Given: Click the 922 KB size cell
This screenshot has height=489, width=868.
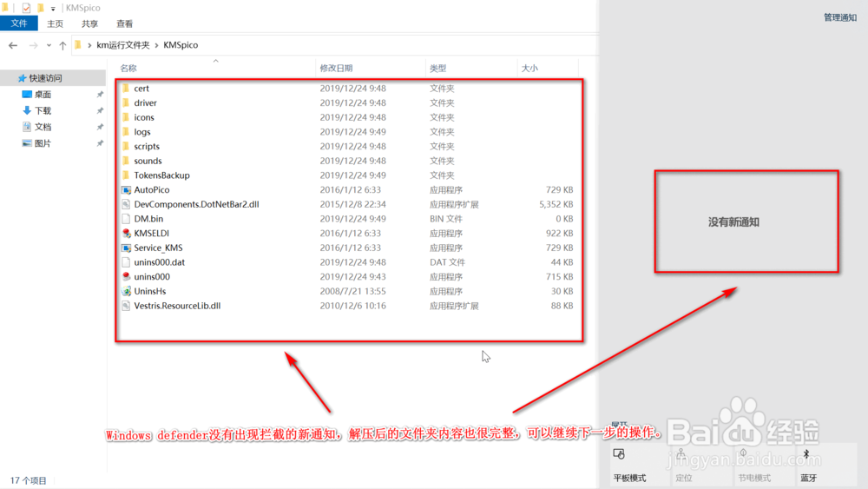Looking at the screenshot, I should click(560, 233).
